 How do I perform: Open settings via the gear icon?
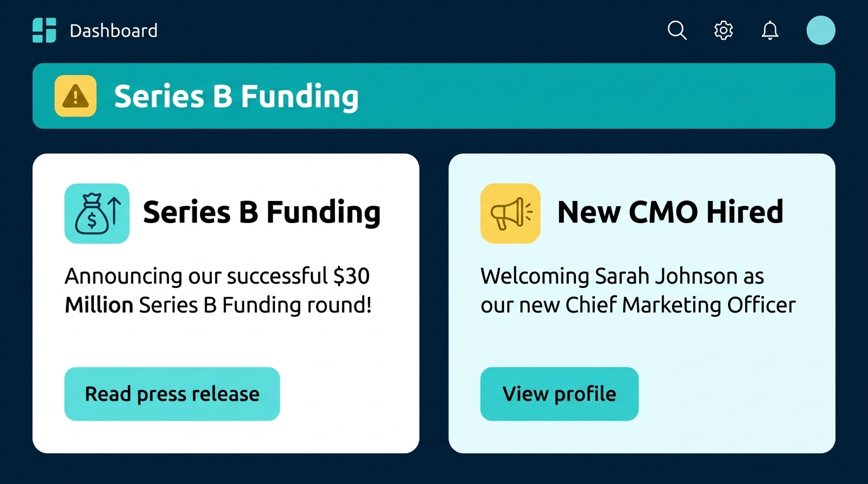coord(724,30)
